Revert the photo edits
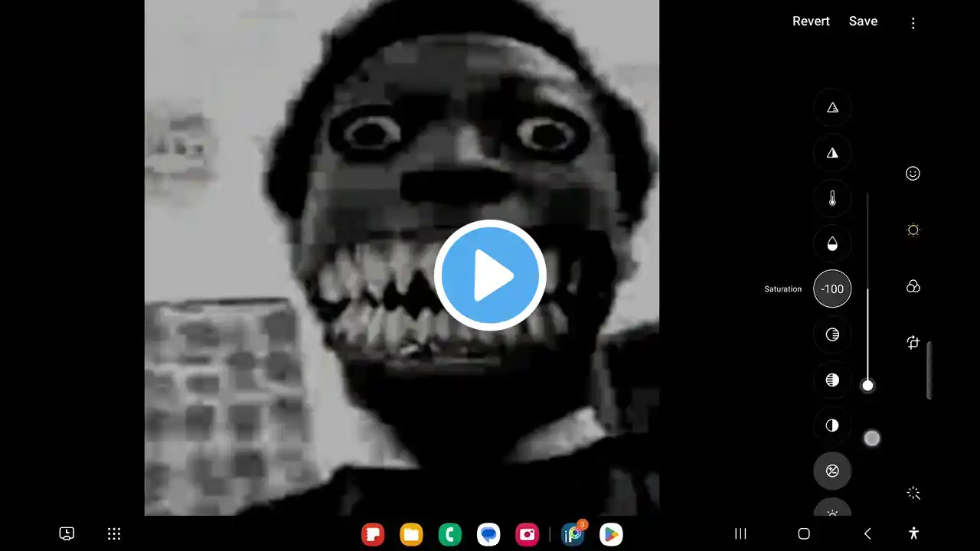 (x=811, y=21)
